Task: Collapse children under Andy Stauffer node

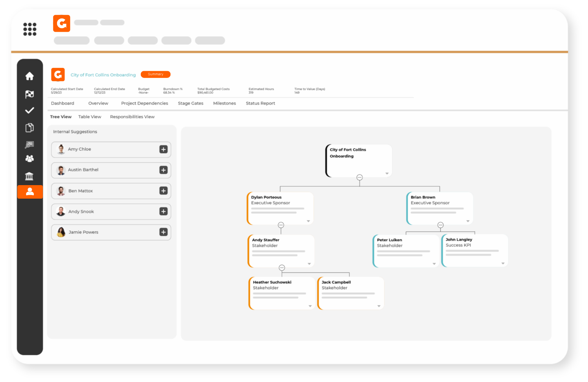Action: (x=282, y=268)
